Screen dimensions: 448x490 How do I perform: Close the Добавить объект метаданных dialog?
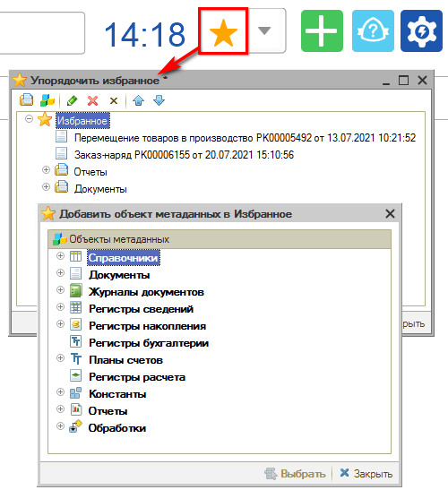point(390,214)
